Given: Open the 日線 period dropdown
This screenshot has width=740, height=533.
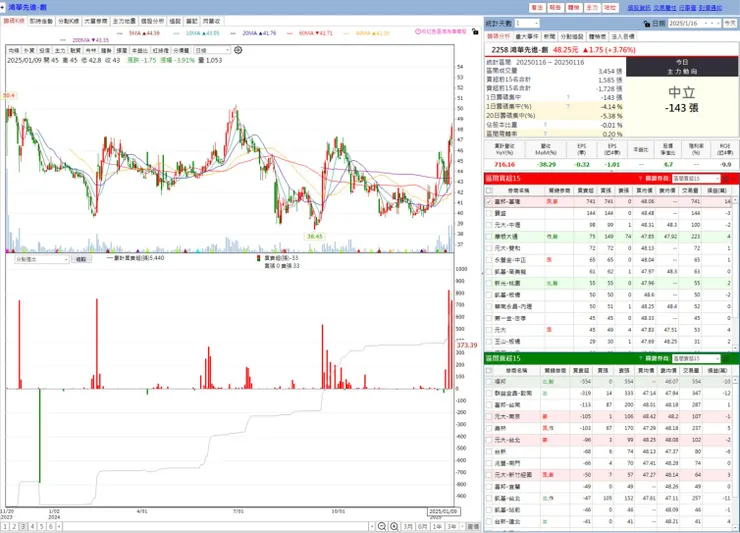Looking at the screenshot, I should [212, 51].
